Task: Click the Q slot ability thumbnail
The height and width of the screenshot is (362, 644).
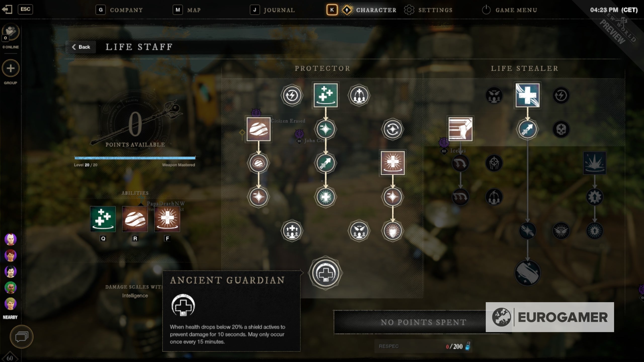Action: (x=103, y=219)
